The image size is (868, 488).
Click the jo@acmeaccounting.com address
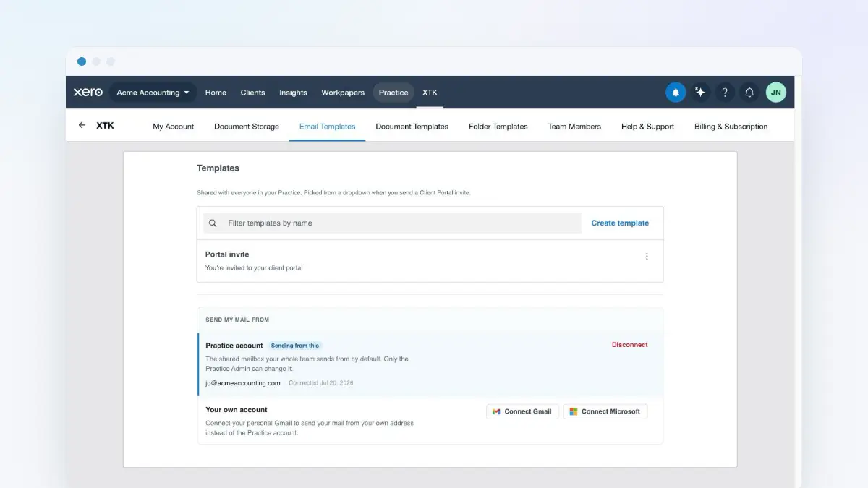click(x=243, y=383)
